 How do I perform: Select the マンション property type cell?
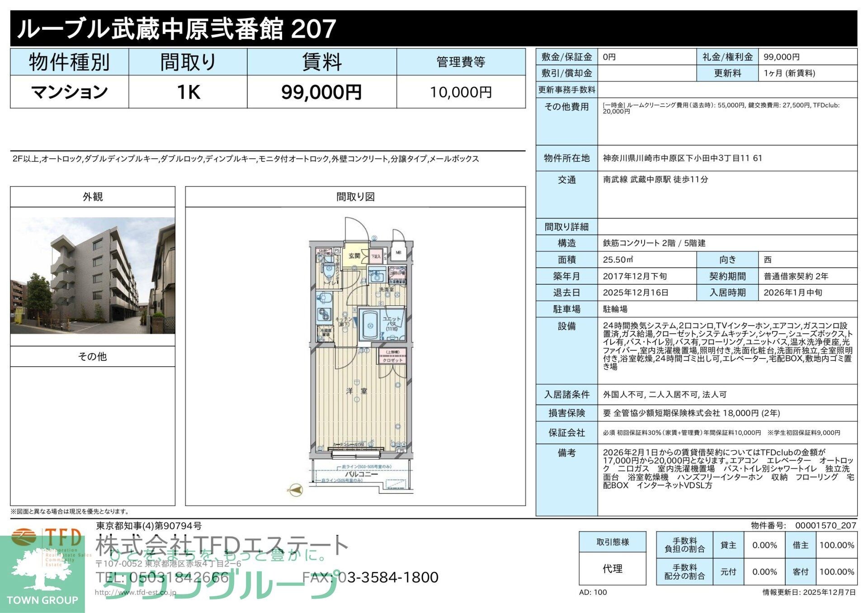click(x=70, y=92)
